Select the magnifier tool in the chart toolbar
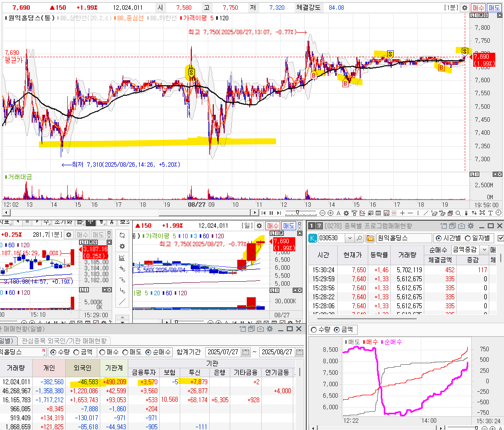Image resolution: width=504 pixels, height=430 pixels. click(x=458, y=213)
